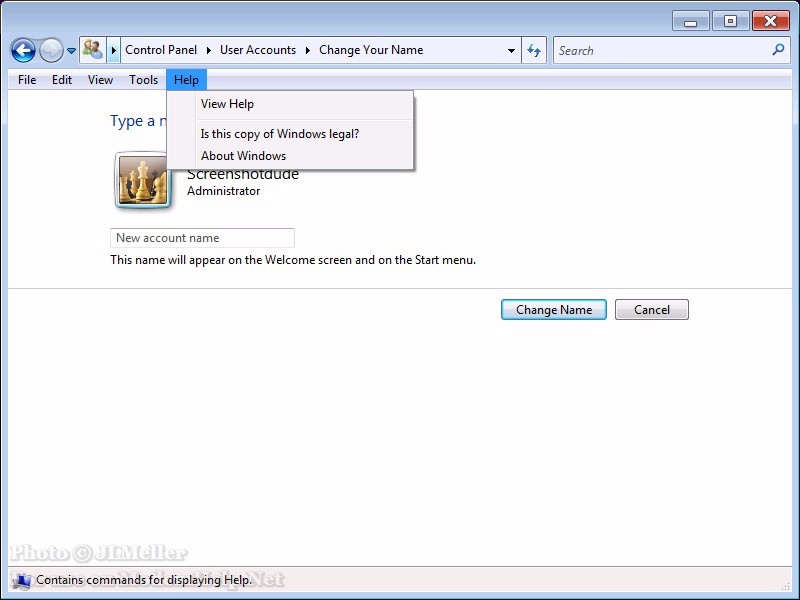Close the window with red X

coord(770,21)
